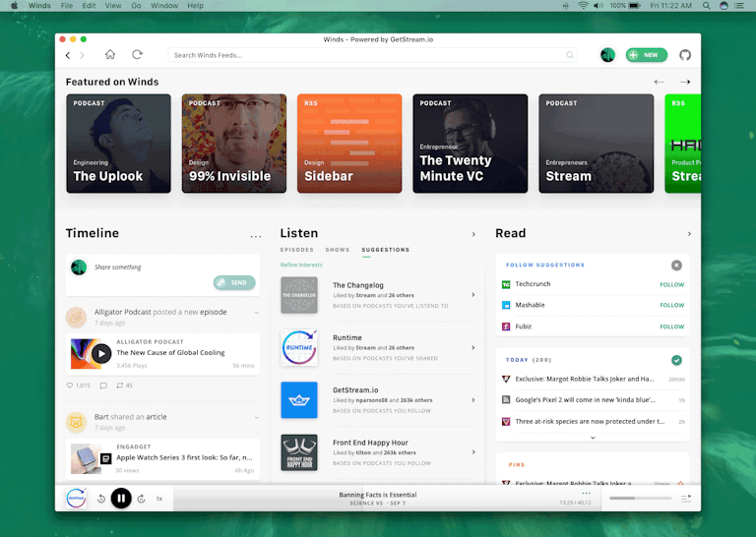Open Runtime suggestion chevron

[472, 348]
